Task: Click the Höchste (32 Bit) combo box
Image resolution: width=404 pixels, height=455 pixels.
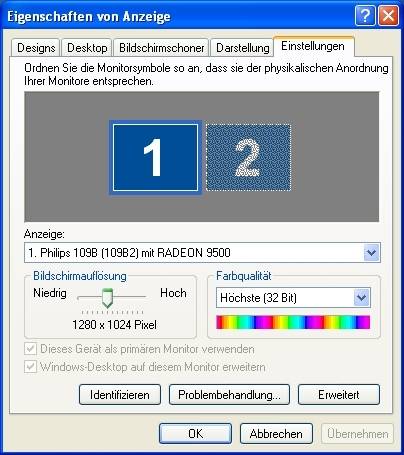Action: click(x=293, y=297)
